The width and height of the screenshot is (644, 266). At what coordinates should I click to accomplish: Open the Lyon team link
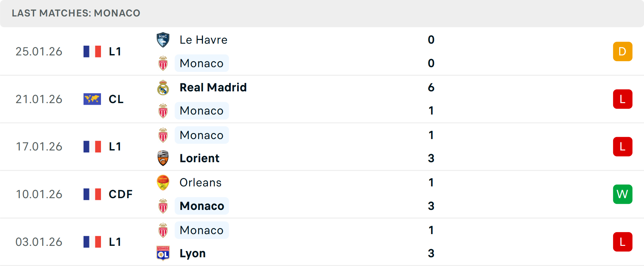click(x=193, y=253)
